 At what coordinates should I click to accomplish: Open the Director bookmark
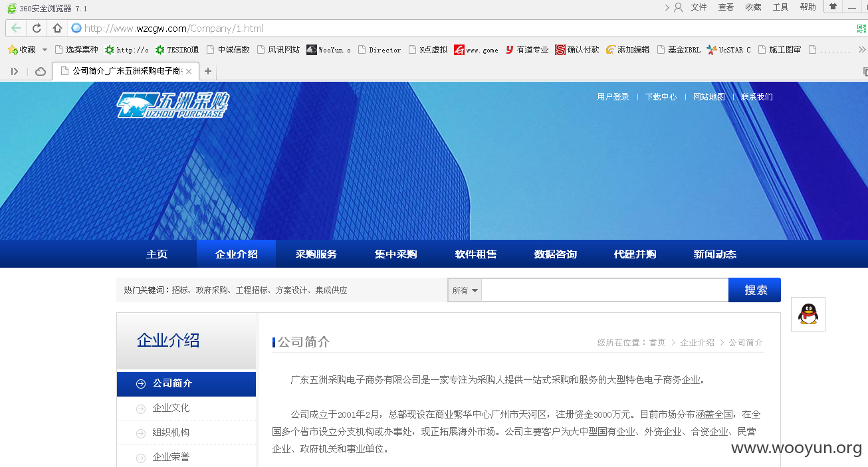pyautogui.click(x=380, y=50)
